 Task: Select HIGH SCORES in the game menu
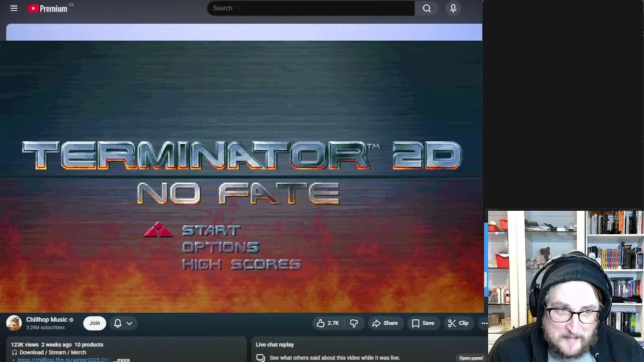click(x=242, y=264)
